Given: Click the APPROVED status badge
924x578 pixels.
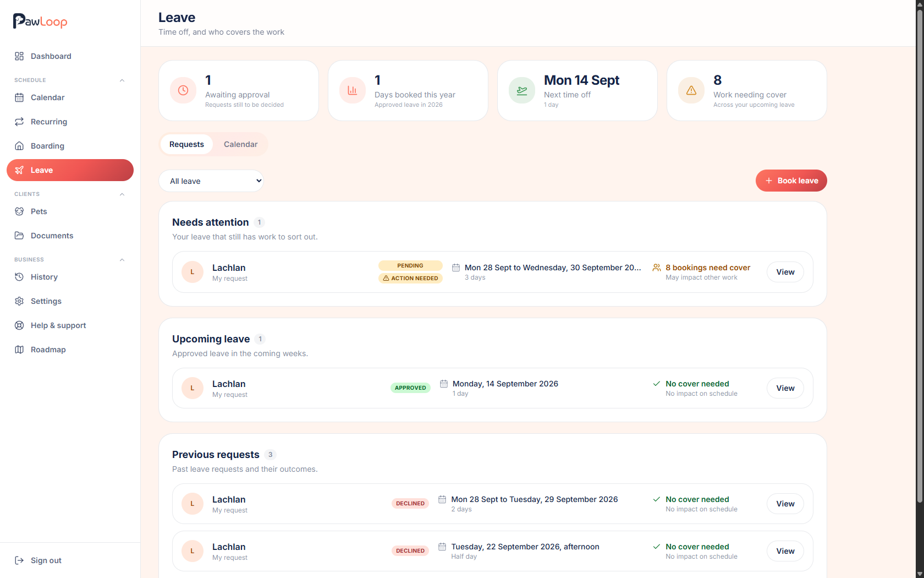Looking at the screenshot, I should pyautogui.click(x=410, y=388).
